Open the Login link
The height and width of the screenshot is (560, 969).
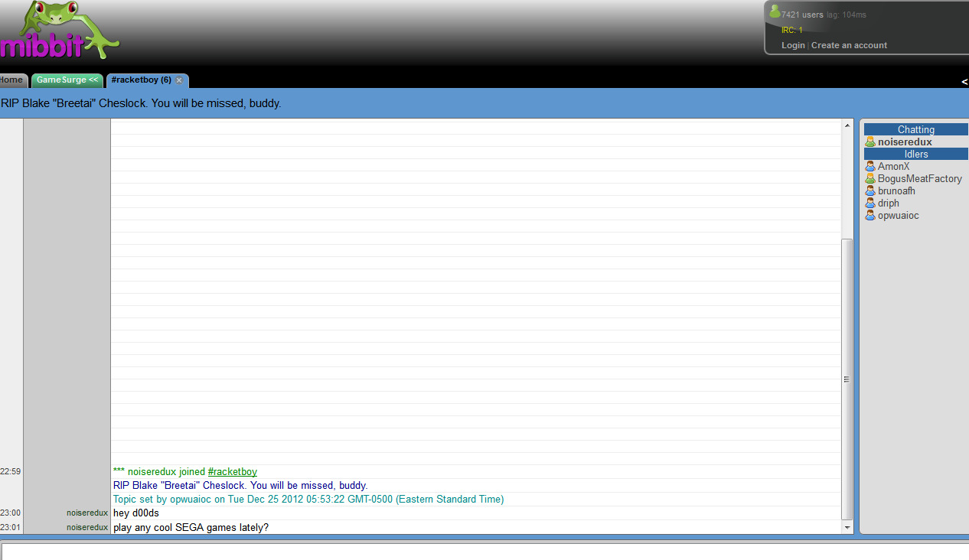point(793,45)
